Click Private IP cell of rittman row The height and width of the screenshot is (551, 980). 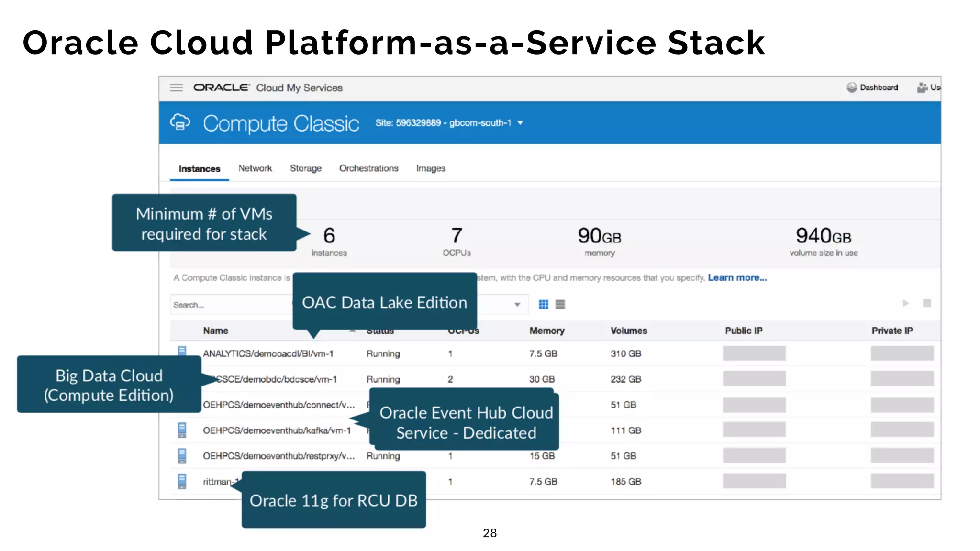902,481
